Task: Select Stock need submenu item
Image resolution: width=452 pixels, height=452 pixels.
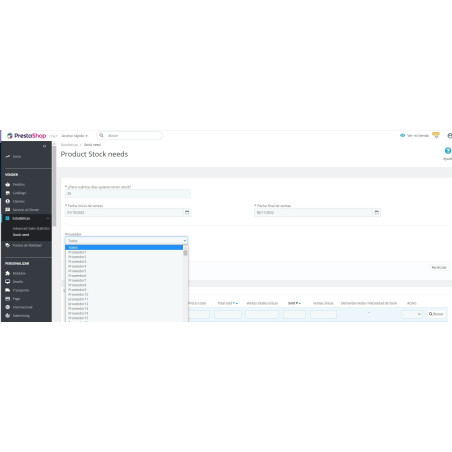Action: (x=21, y=235)
